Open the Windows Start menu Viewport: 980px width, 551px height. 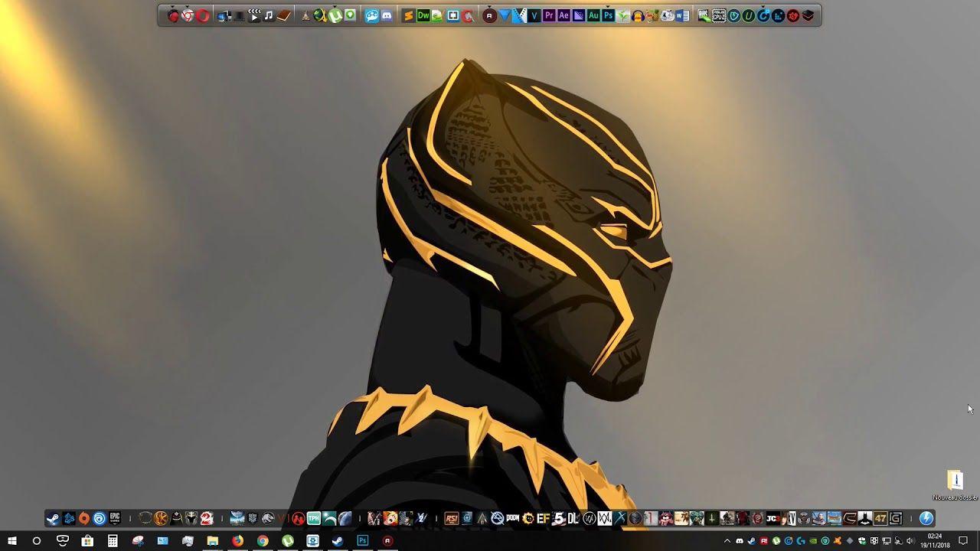pos(12,541)
